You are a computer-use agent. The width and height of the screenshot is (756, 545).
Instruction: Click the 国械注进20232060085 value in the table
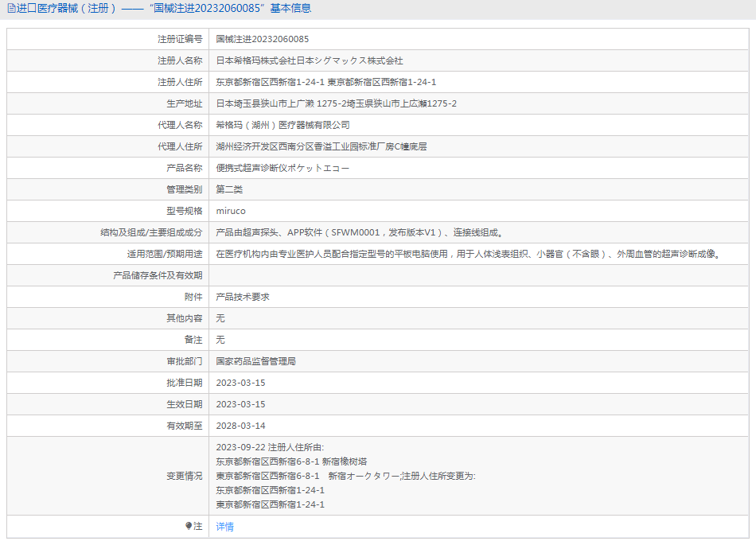[x=263, y=39]
